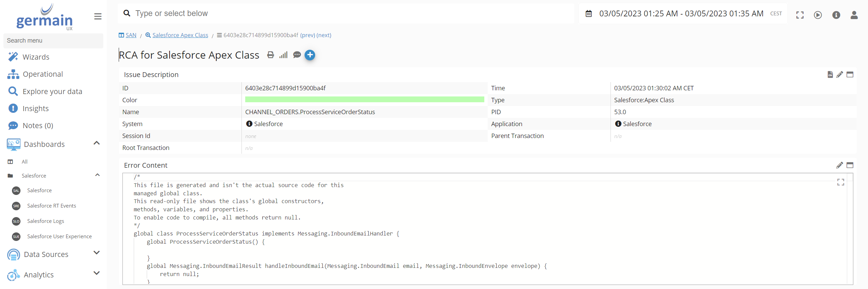Open the user profile icon

click(854, 15)
